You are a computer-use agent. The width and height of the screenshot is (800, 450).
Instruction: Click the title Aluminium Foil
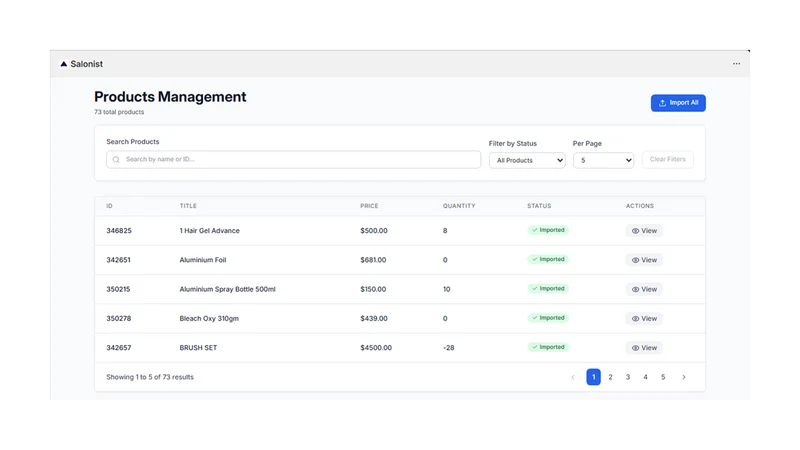pyautogui.click(x=203, y=260)
